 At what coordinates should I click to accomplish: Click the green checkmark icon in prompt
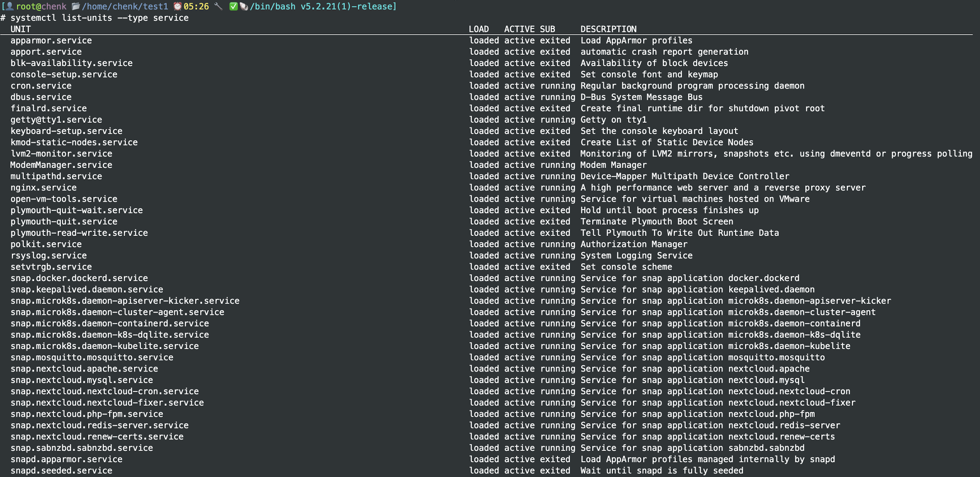click(233, 6)
